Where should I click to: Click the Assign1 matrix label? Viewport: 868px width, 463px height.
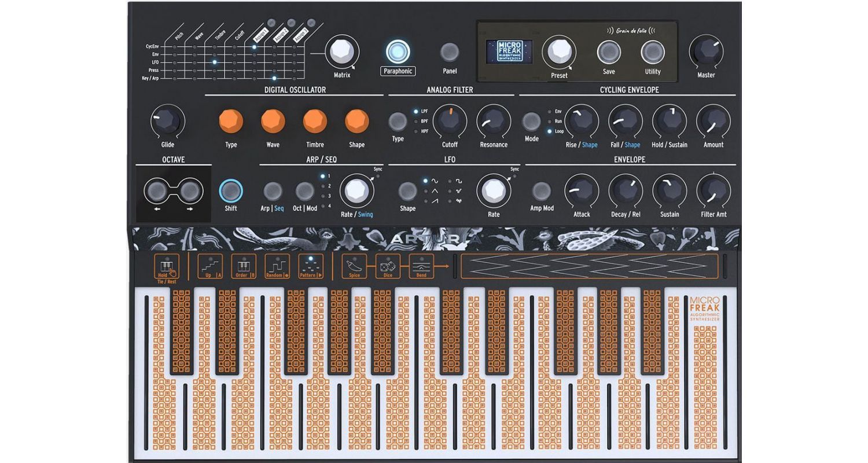click(x=260, y=34)
